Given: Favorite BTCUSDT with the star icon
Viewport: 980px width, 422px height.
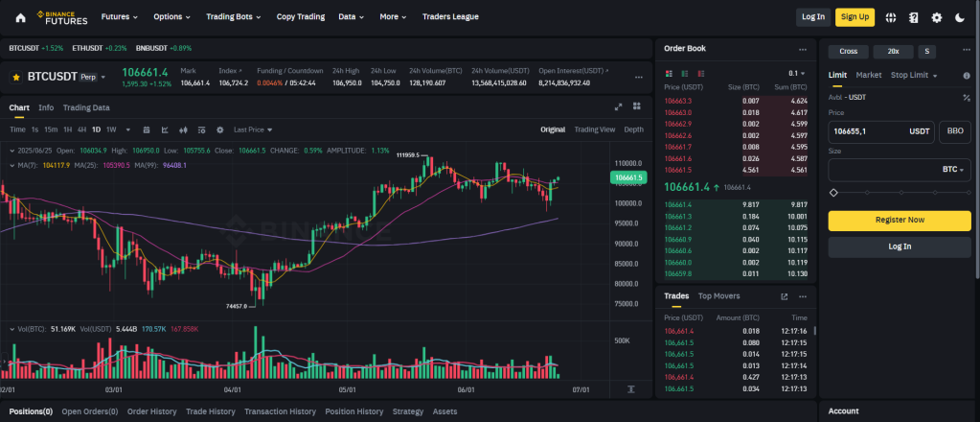Looking at the screenshot, I should pyautogui.click(x=16, y=76).
